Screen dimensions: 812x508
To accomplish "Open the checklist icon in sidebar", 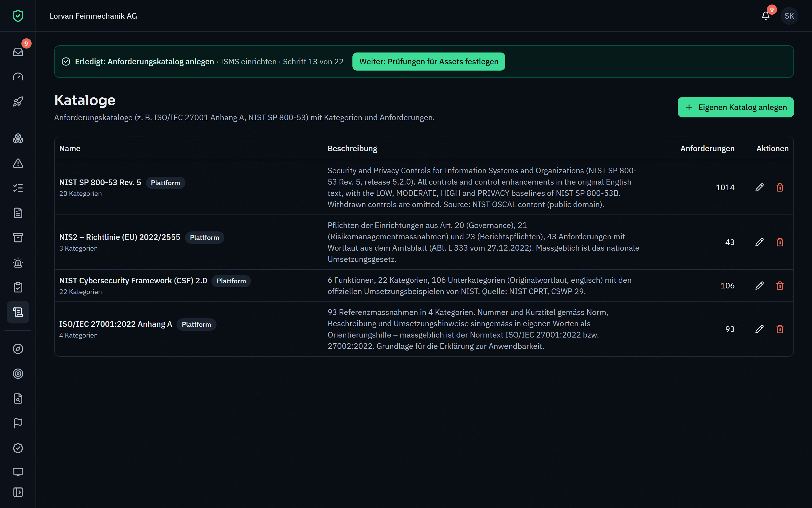I will tap(18, 188).
